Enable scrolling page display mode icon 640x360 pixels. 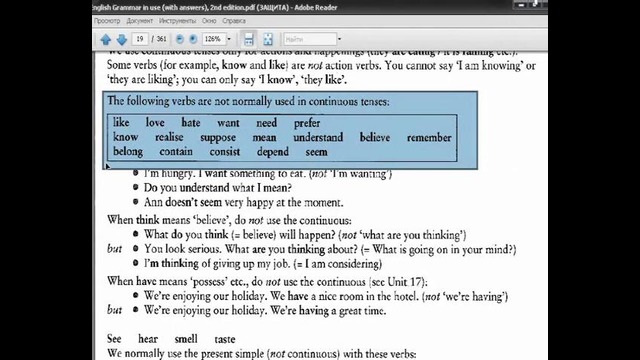(x=249, y=40)
